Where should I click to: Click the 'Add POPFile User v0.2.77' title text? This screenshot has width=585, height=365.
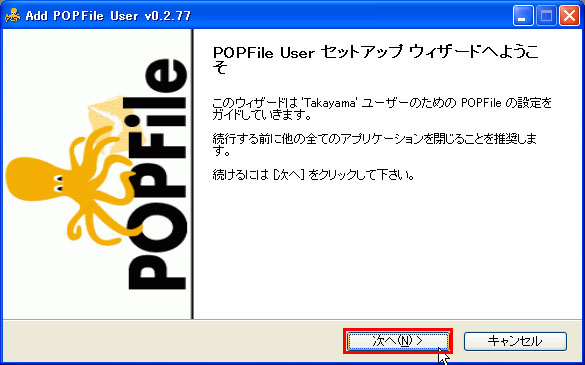click(108, 16)
